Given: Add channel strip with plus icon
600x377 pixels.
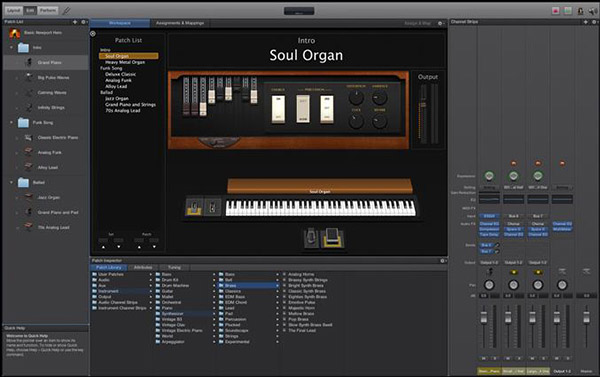Looking at the screenshot, I should point(585,22).
